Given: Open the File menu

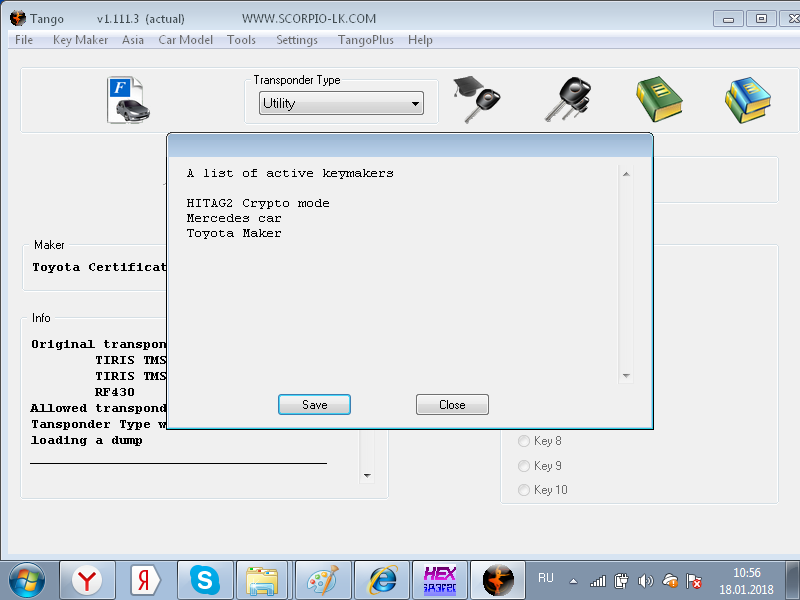Looking at the screenshot, I should (x=24, y=40).
